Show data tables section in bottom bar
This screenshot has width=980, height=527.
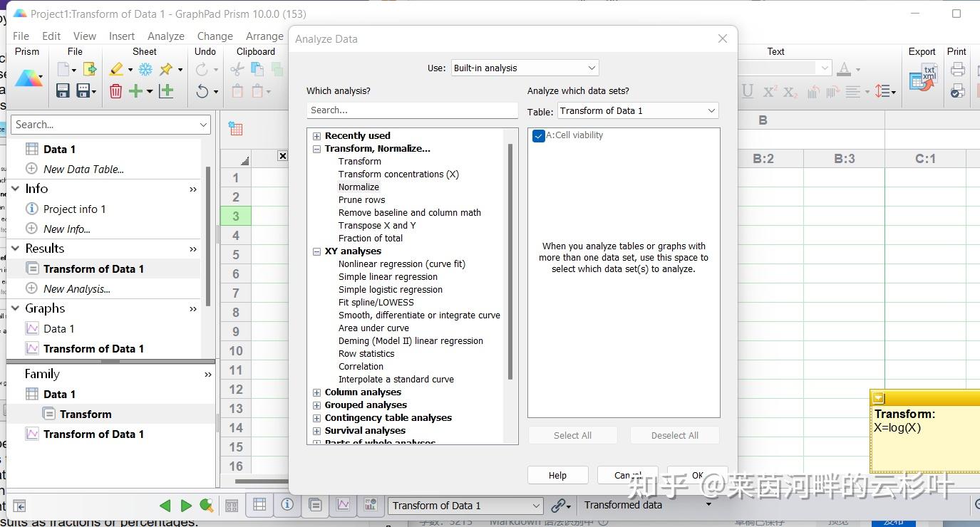[x=259, y=505]
